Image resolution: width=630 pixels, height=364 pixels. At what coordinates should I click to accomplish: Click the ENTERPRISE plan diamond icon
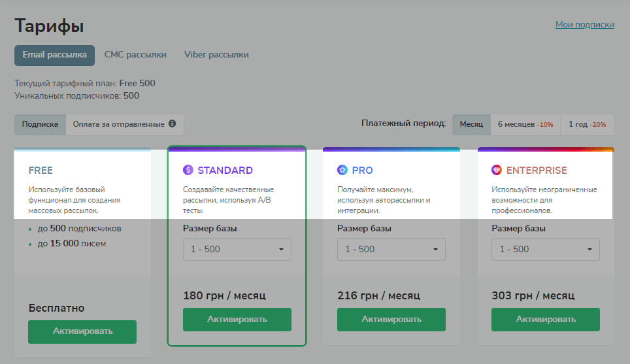(497, 171)
